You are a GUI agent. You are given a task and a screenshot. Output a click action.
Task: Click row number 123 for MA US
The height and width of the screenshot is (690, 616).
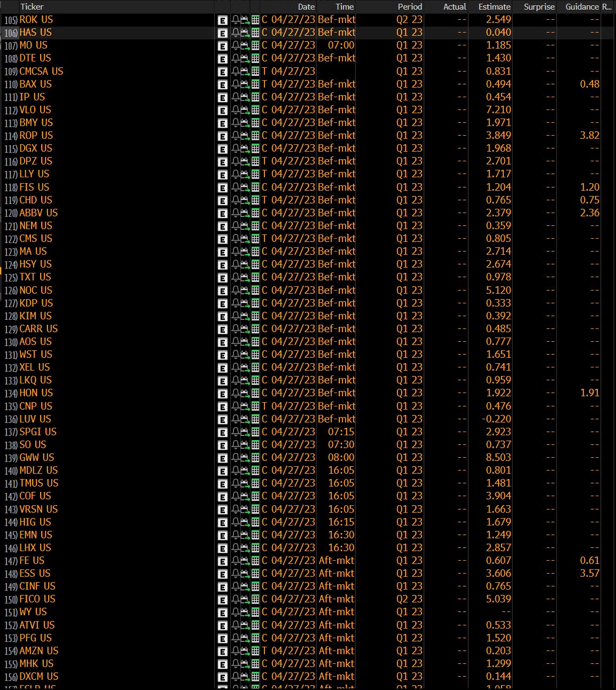(x=11, y=252)
